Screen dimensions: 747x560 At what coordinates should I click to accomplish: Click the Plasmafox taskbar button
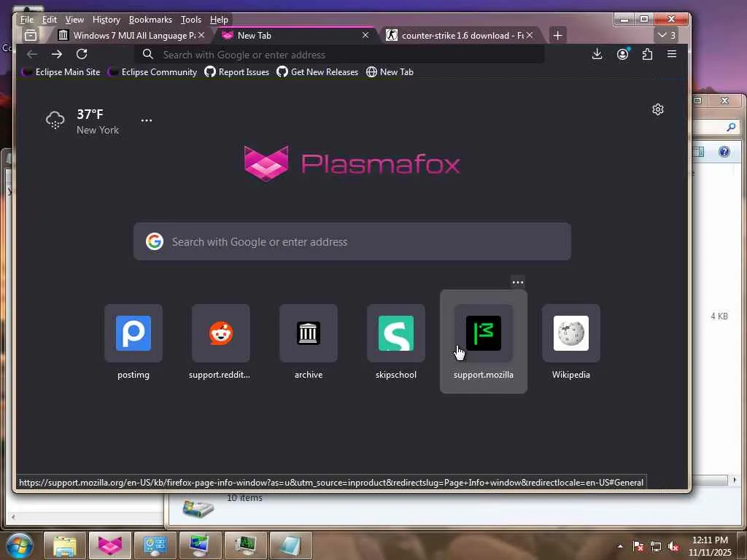[x=110, y=545]
